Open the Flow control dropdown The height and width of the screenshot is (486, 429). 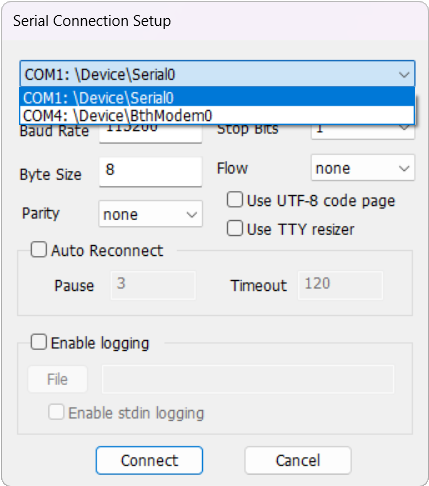tap(363, 168)
